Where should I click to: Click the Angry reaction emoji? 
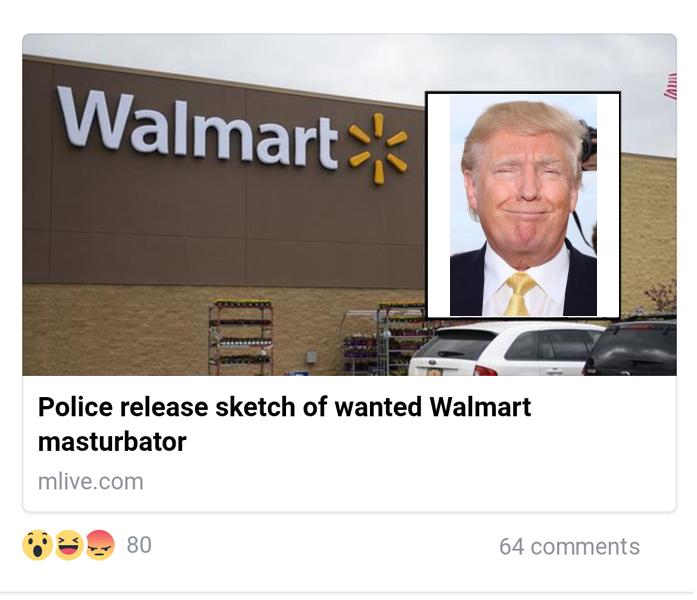[x=100, y=545]
